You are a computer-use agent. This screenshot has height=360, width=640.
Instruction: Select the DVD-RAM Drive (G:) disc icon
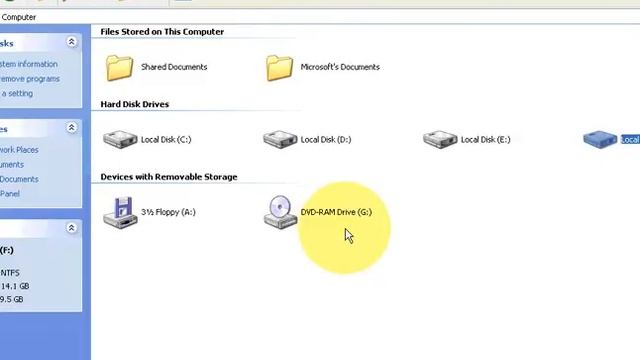[280, 212]
